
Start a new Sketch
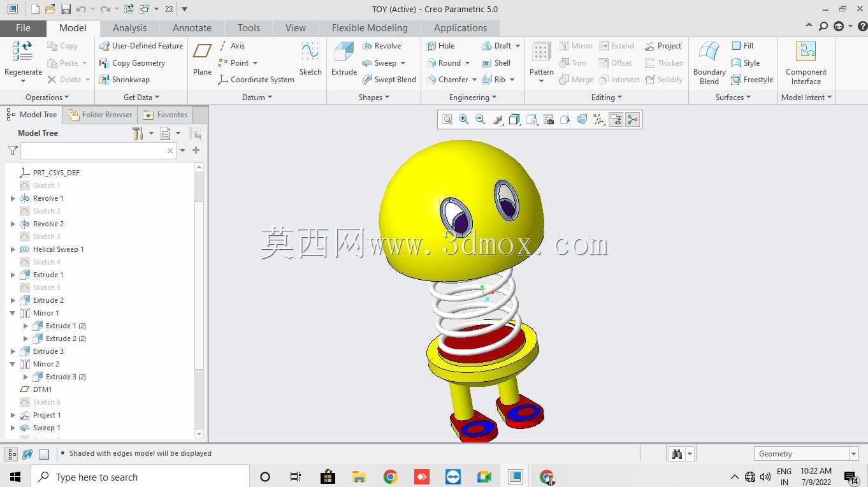[310, 59]
